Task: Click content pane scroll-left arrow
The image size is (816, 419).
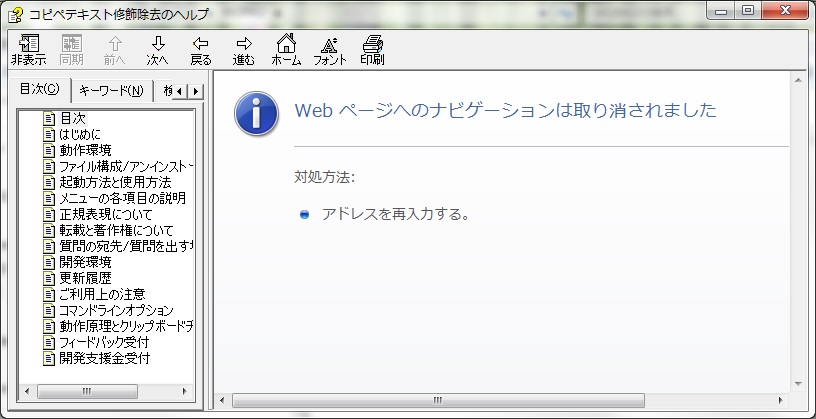Action: click(223, 400)
